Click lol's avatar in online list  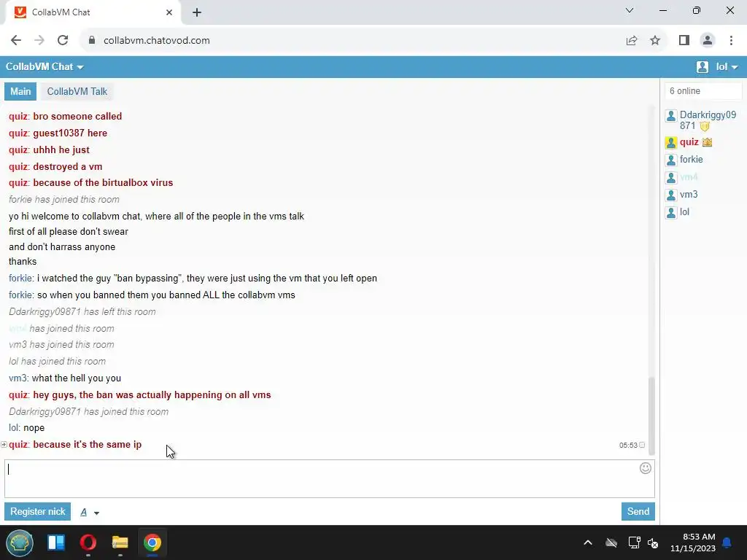tap(671, 212)
